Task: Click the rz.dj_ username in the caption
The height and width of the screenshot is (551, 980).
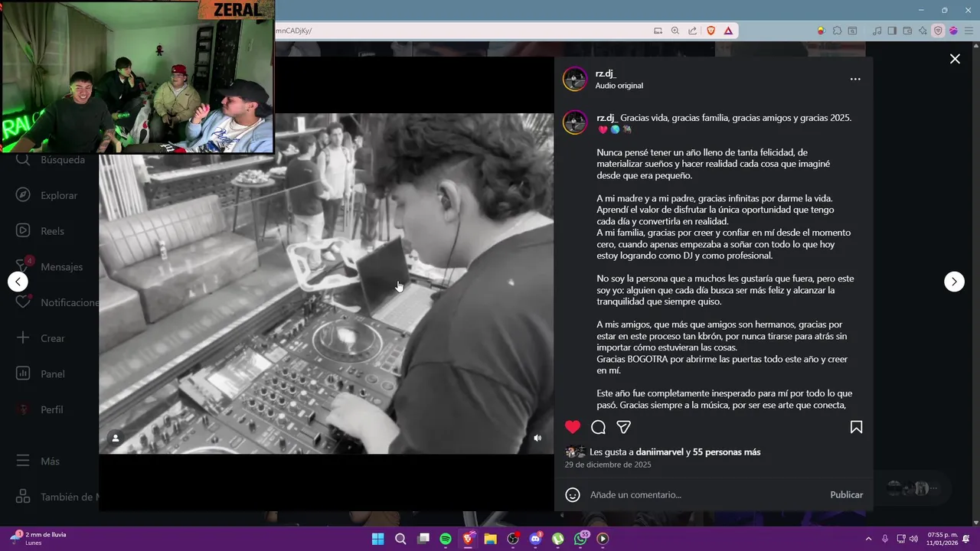Action: pos(607,118)
